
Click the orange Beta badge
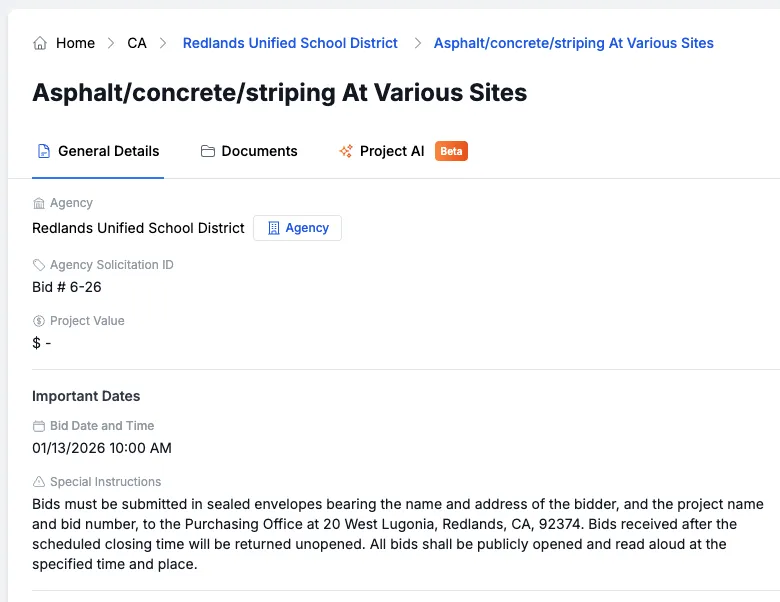coord(451,151)
